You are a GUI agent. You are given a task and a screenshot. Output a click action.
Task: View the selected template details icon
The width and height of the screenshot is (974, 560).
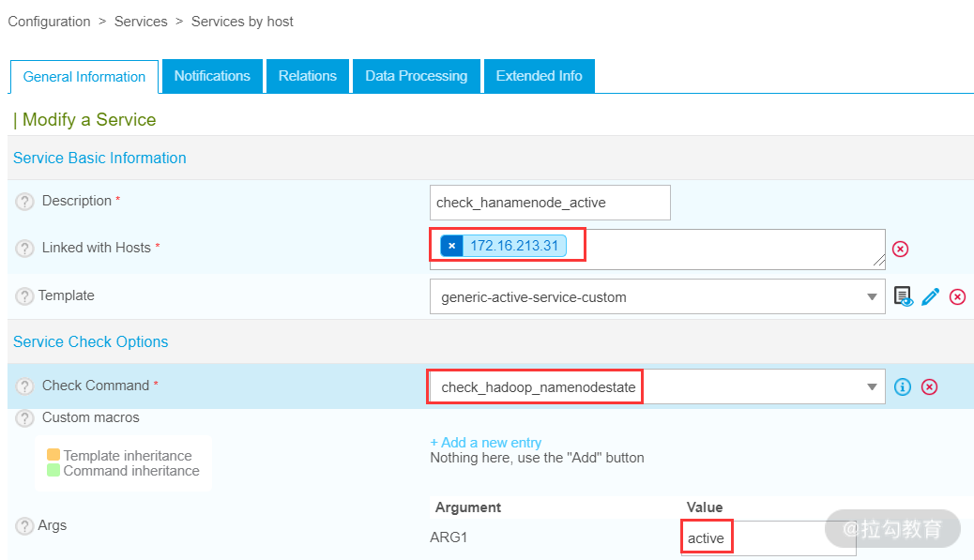(904, 296)
